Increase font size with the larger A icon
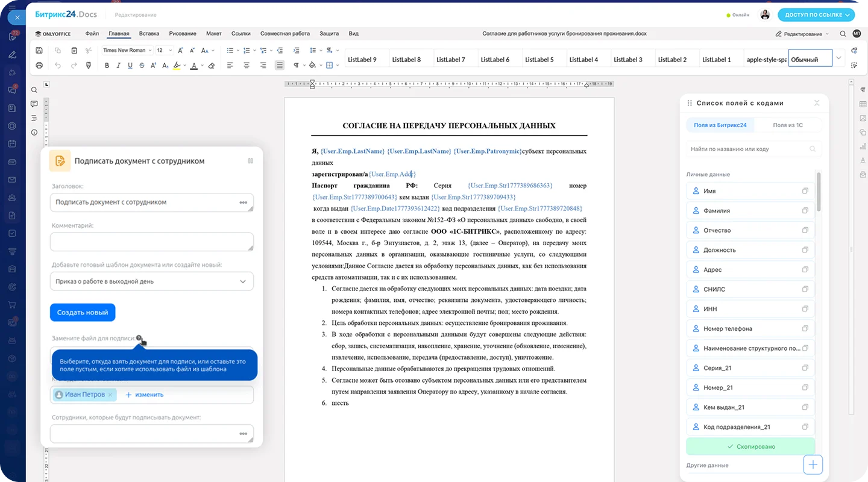868x482 pixels. pyautogui.click(x=180, y=50)
